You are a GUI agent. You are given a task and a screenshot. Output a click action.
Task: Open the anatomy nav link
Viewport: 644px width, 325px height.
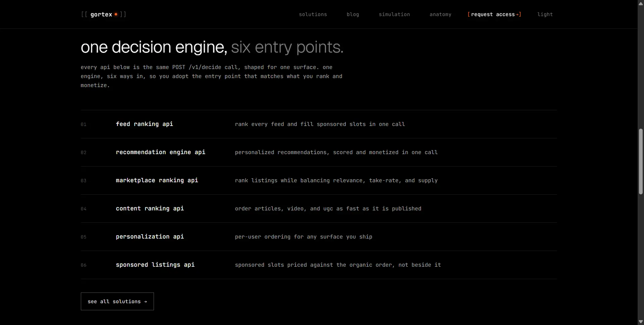pos(440,14)
